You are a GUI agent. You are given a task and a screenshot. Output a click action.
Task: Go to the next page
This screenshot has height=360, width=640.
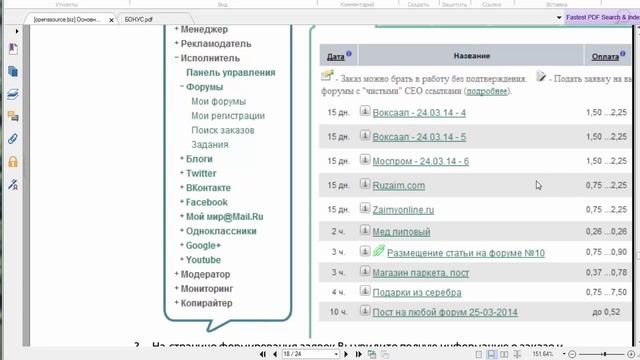(x=346, y=354)
